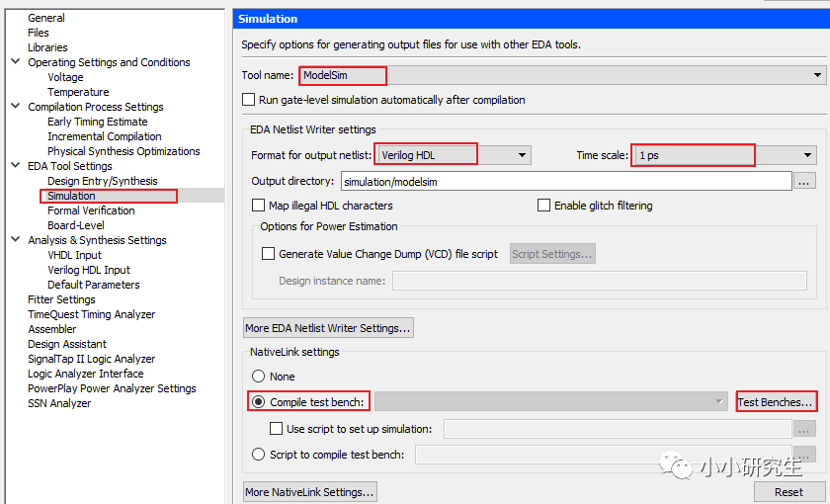The image size is (830, 504).
Task: Enable run gate-level simulation automatically checkbox
Action: pos(248,100)
